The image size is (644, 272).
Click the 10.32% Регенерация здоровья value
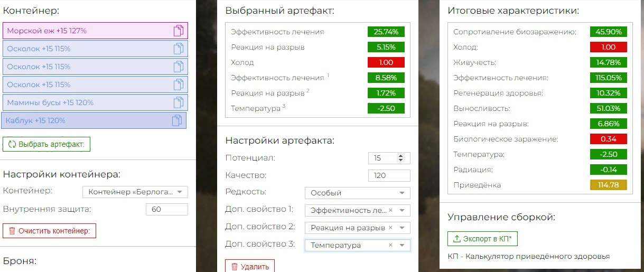coord(609,93)
